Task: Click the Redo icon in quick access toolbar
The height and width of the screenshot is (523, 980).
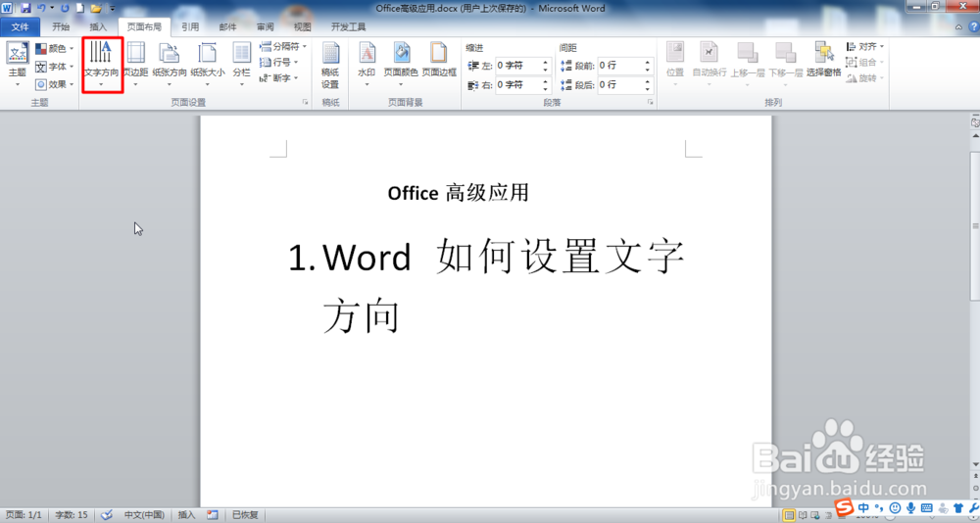Action: coord(65,8)
